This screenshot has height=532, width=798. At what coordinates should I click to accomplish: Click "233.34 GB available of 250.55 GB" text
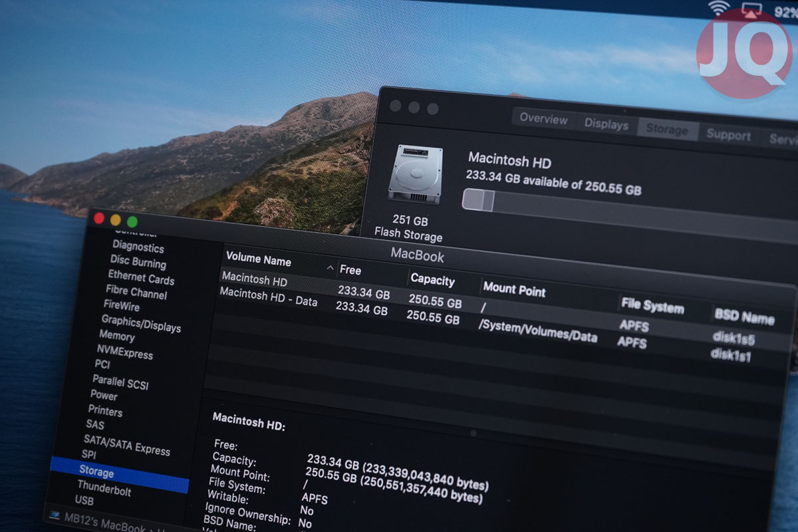click(553, 182)
